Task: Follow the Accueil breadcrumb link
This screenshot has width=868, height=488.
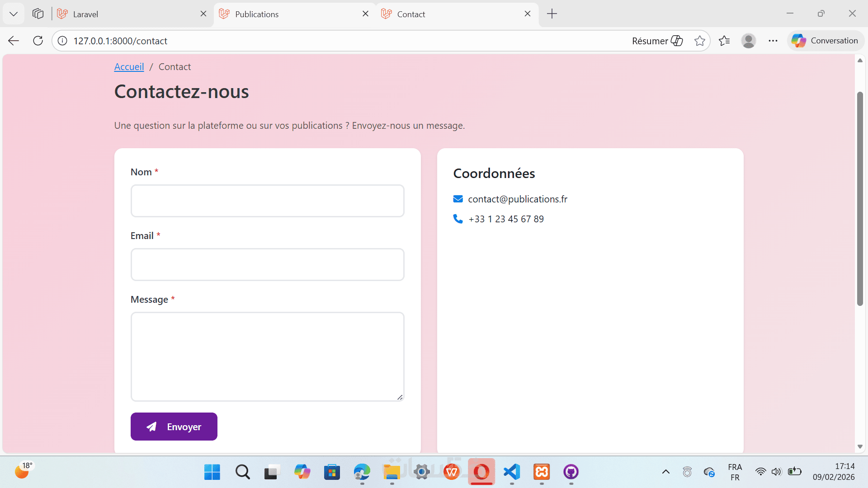Action: [x=129, y=67]
